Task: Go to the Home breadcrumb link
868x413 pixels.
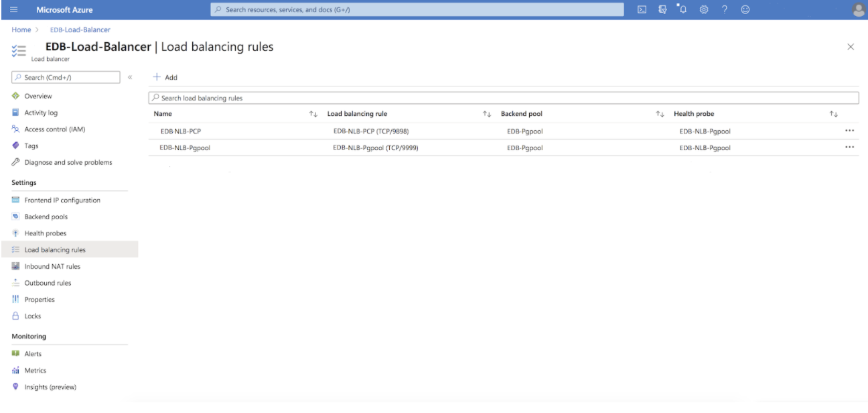Action: point(21,29)
